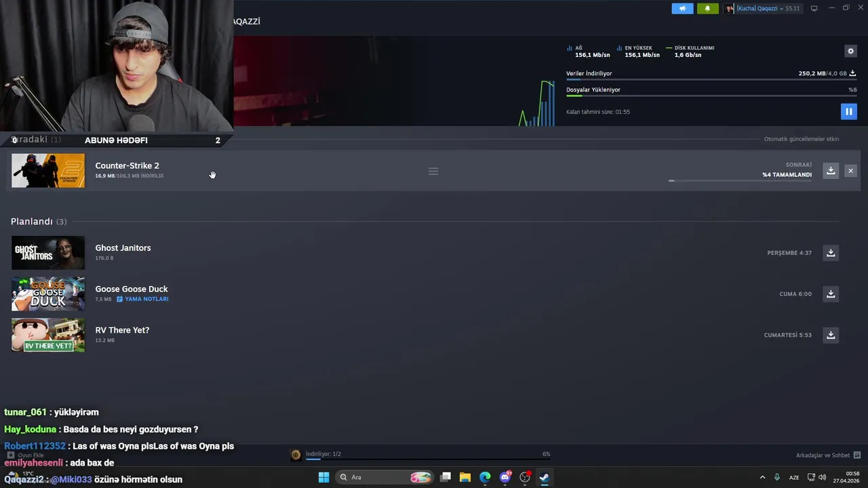Image resolution: width=868 pixels, height=488 pixels.
Task: Click PERŞEMBE 4:37 scheduled time
Action: [789, 253]
